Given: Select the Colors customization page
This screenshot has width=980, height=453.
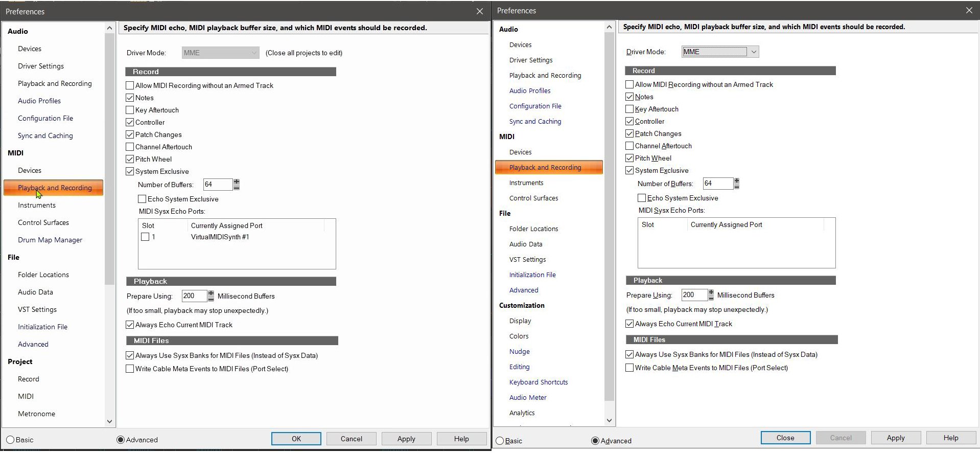Looking at the screenshot, I should click(519, 336).
